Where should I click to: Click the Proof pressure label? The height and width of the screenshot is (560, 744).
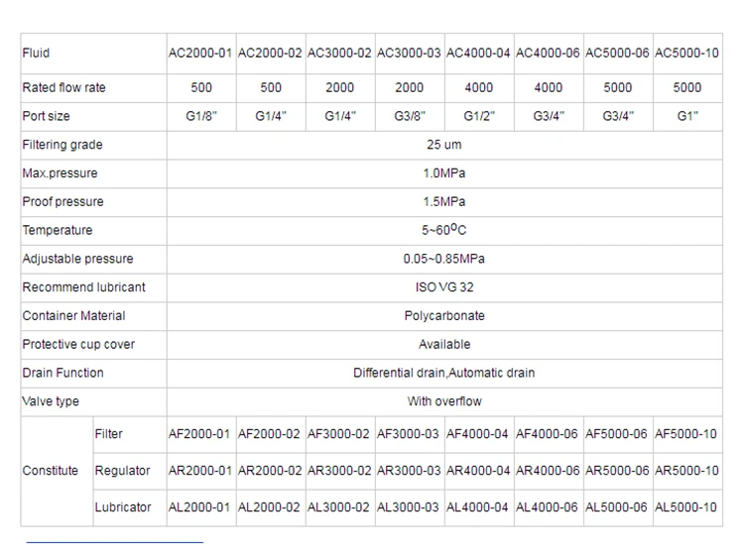coord(63,201)
